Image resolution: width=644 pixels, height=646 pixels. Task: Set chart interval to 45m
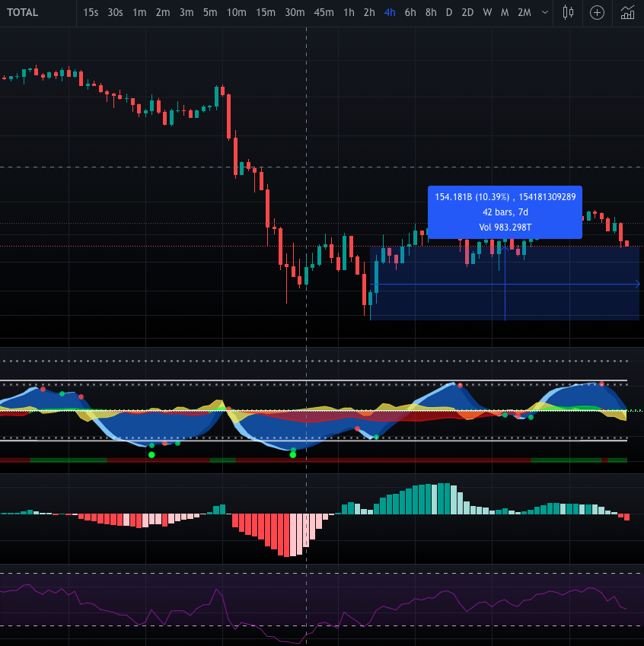[324, 12]
